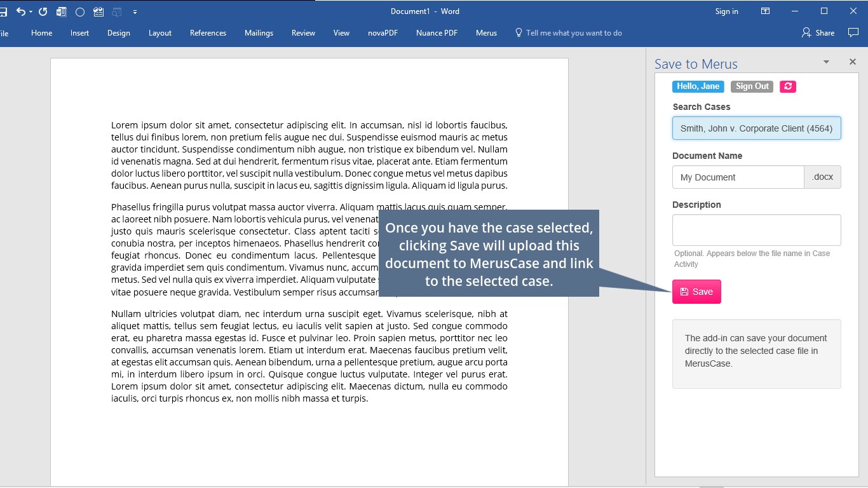Screen dimensions: 868x488
Task: Click Sign in at the title bar
Action: click(726, 11)
